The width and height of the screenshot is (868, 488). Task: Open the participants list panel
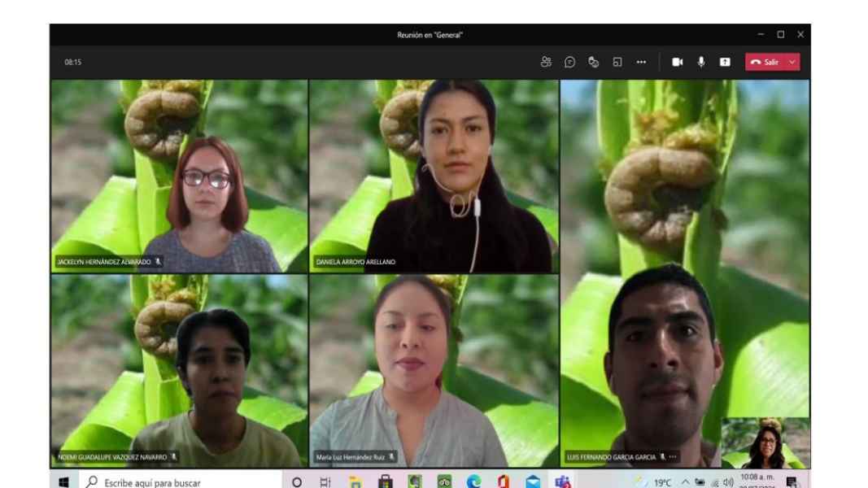[x=546, y=62]
